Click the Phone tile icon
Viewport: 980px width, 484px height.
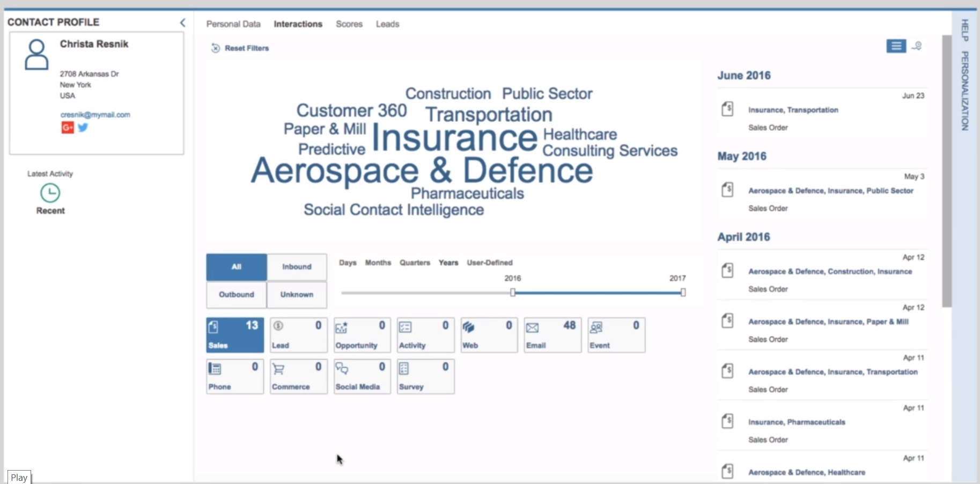pyautogui.click(x=215, y=369)
